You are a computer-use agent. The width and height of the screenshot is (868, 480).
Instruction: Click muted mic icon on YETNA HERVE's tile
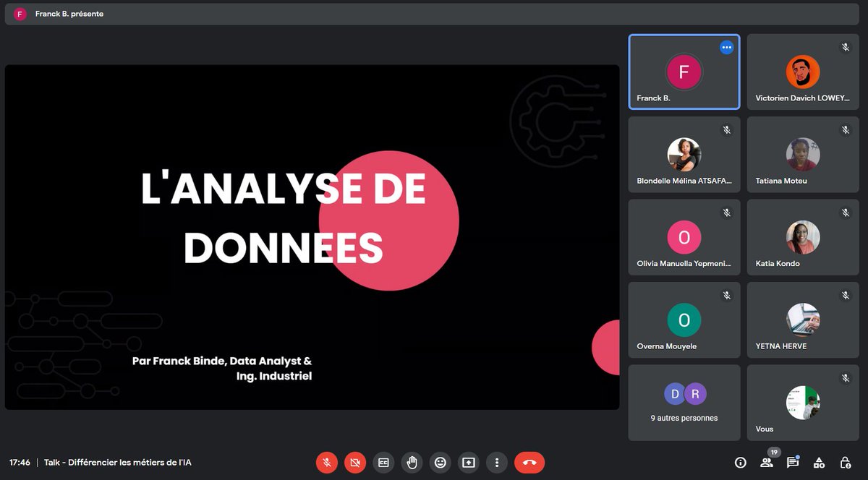(x=846, y=296)
